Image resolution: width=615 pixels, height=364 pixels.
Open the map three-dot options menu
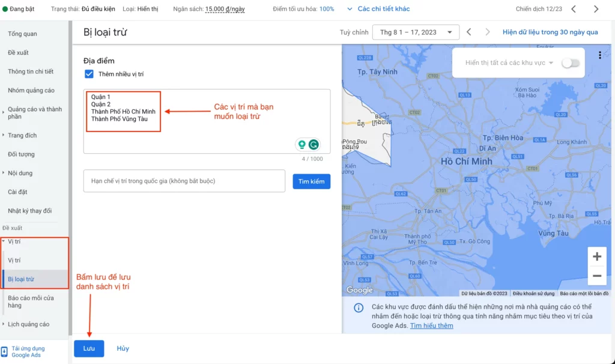coord(600,55)
